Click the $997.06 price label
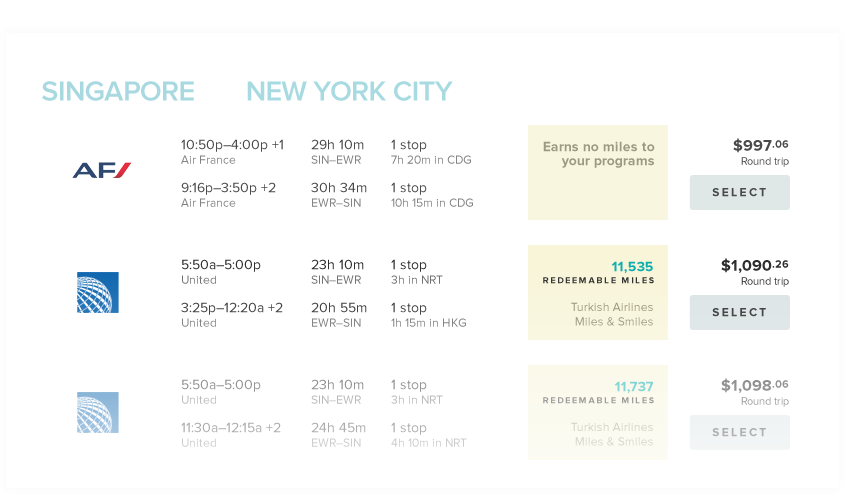Image resolution: width=845 pixels, height=504 pixels. pos(760,145)
